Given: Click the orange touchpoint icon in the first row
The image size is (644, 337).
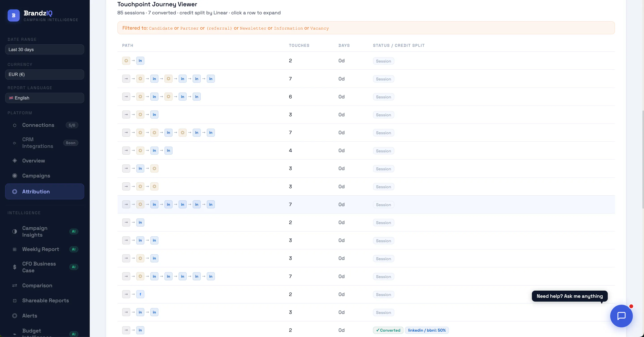Looking at the screenshot, I should pos(126,60).
